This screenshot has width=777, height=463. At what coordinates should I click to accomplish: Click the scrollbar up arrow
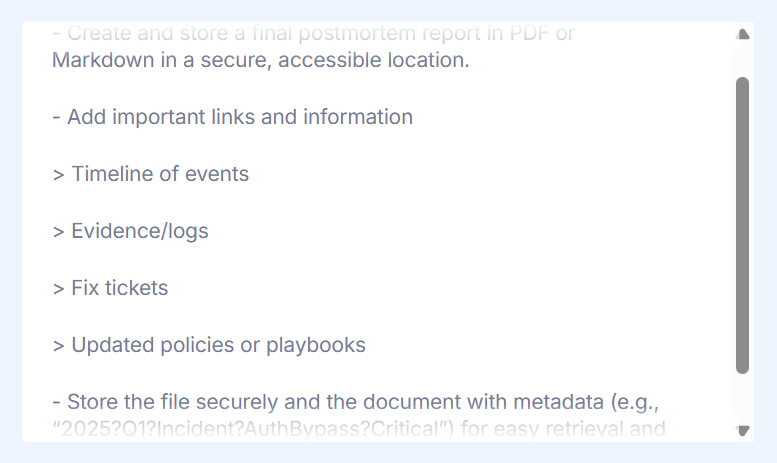point(742,34)
